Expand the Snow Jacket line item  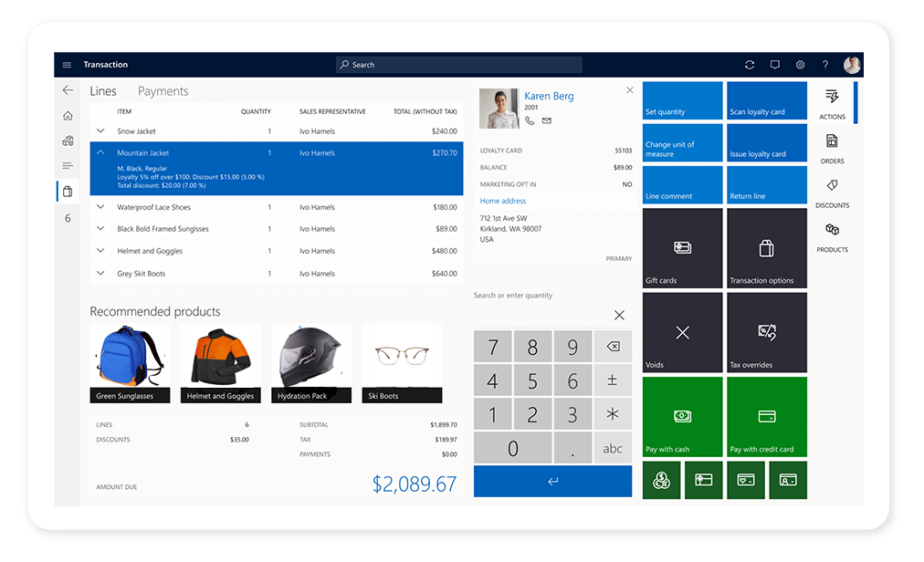100,131
